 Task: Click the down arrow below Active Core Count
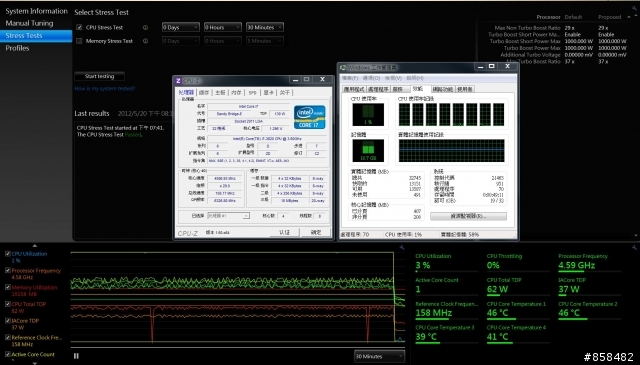[35, 363]
